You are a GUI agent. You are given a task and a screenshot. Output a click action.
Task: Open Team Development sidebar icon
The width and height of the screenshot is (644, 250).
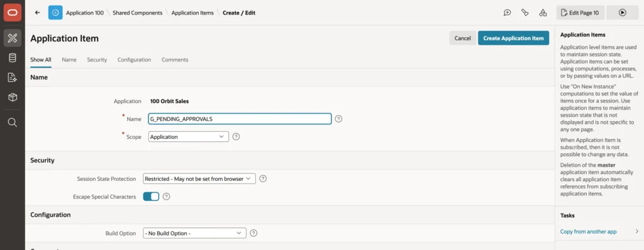[13, 78]
